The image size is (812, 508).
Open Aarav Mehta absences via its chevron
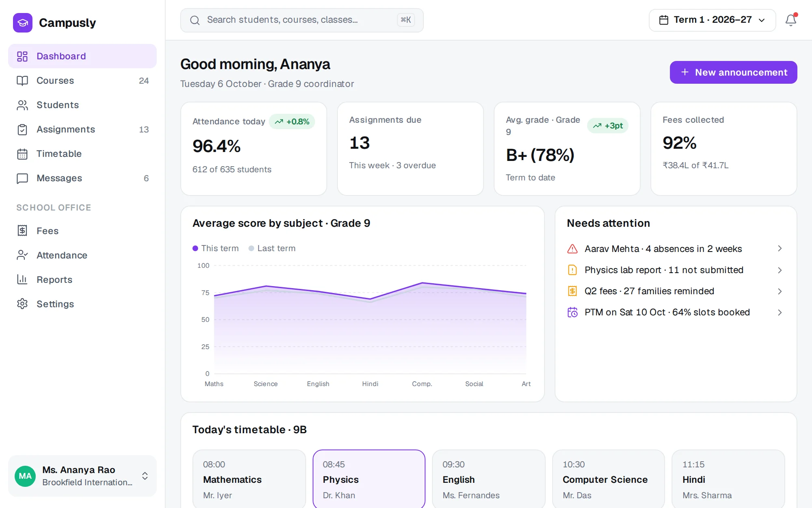(x=780, y=249)
